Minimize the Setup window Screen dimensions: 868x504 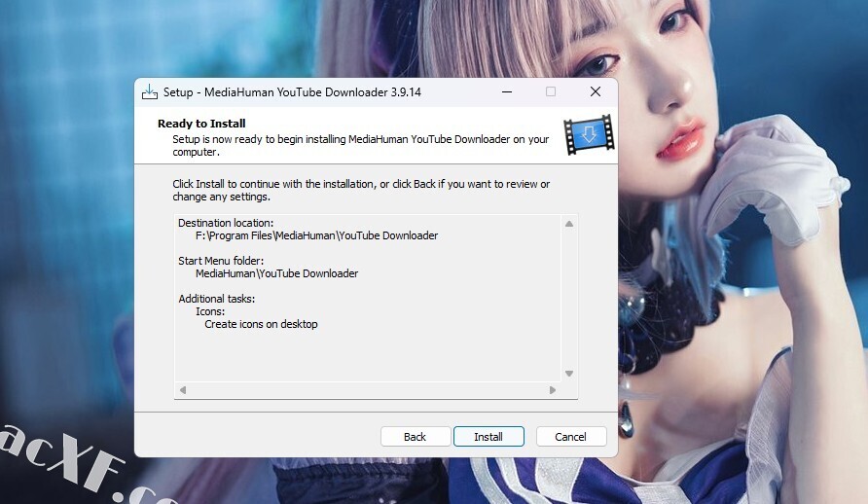(507, 91)
